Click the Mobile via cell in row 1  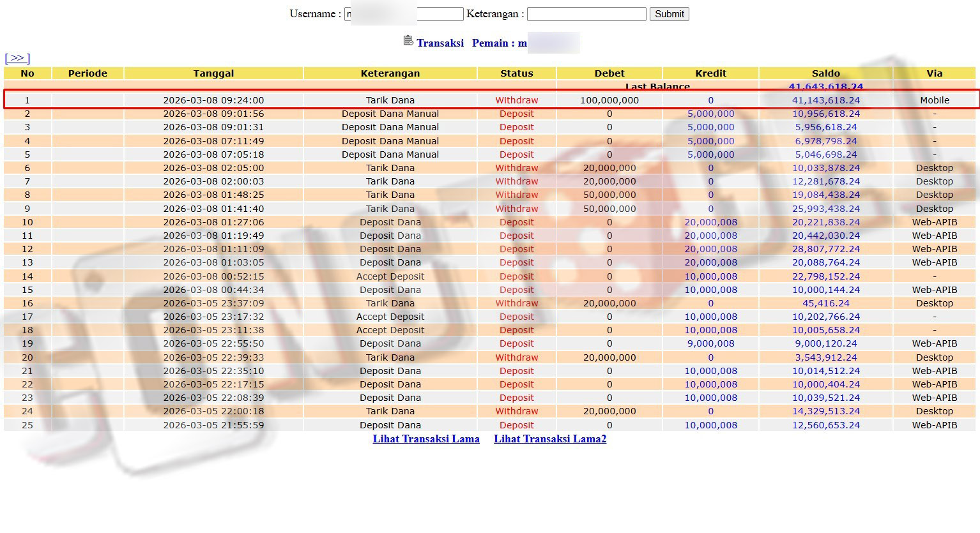pyautogui.click(x=934, y=100)
